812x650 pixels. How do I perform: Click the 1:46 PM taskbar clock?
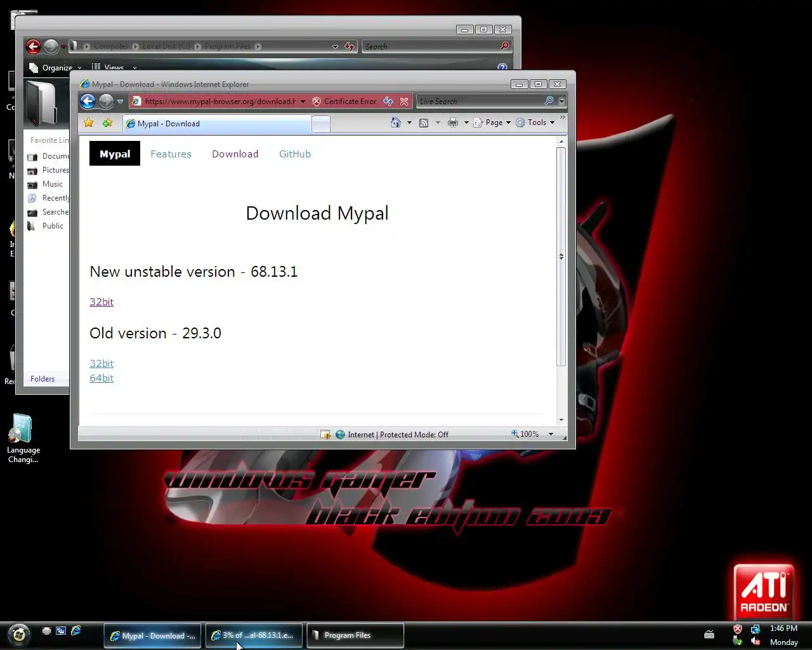coord(783,628)
